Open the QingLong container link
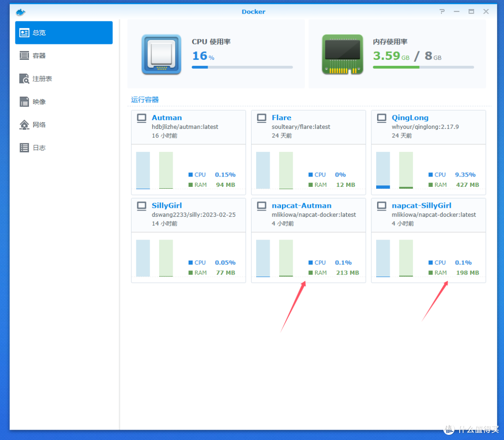The height and width of the screenshot is (440, 504). click(410, 118)
